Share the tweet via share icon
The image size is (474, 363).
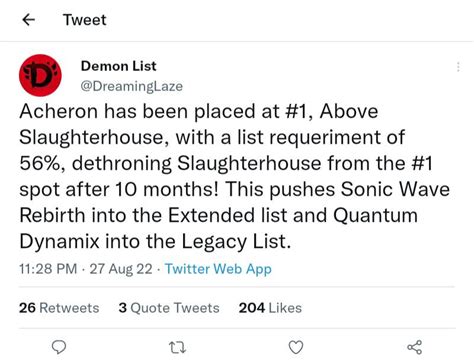click(414, 347)
